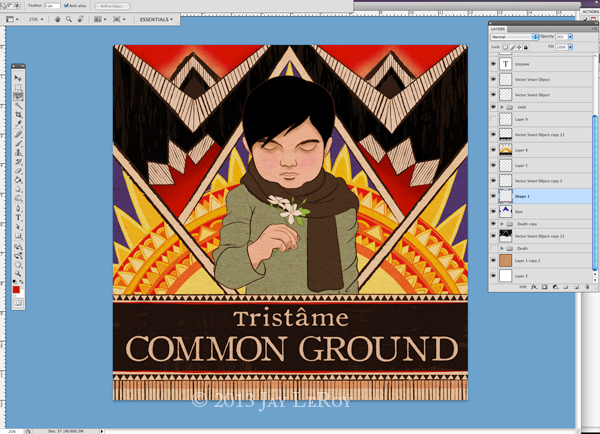Select the Eyedropper tool
This screenshot has height=434, width=600.
(18, 124)
